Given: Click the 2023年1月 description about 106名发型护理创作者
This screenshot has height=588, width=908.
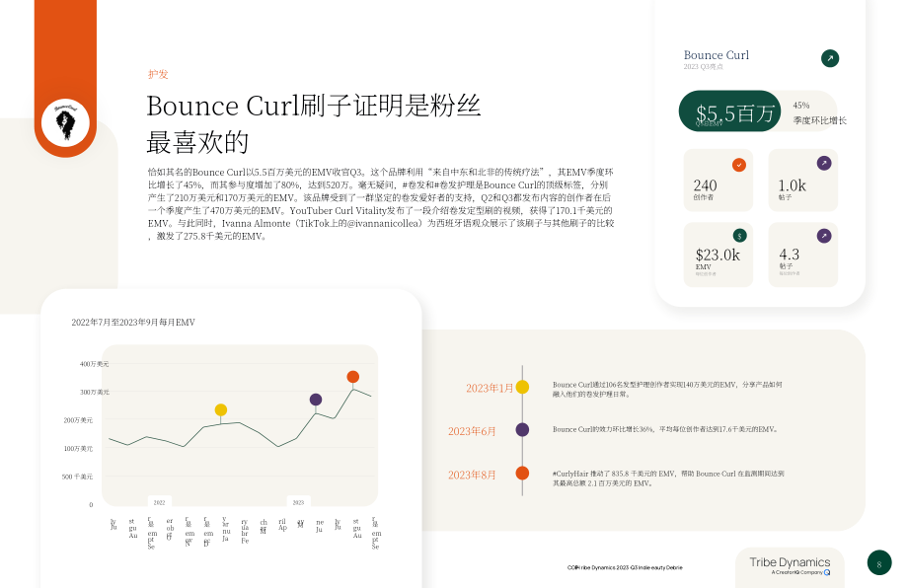Looking at the screenshot, I should point(667,389).
